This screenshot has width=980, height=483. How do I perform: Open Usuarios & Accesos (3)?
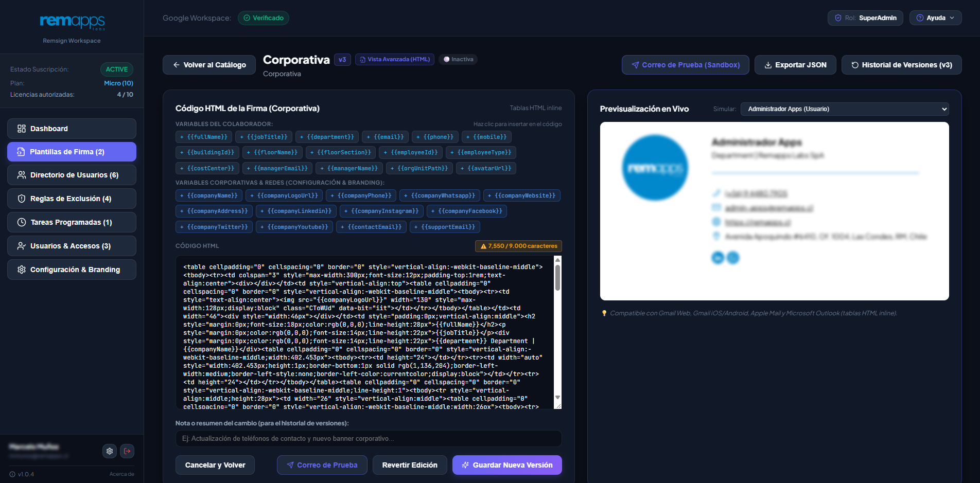(x=72, y=246)
